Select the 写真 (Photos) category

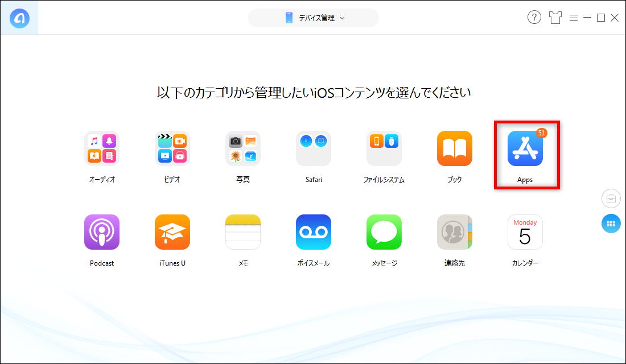click(243, 148)
